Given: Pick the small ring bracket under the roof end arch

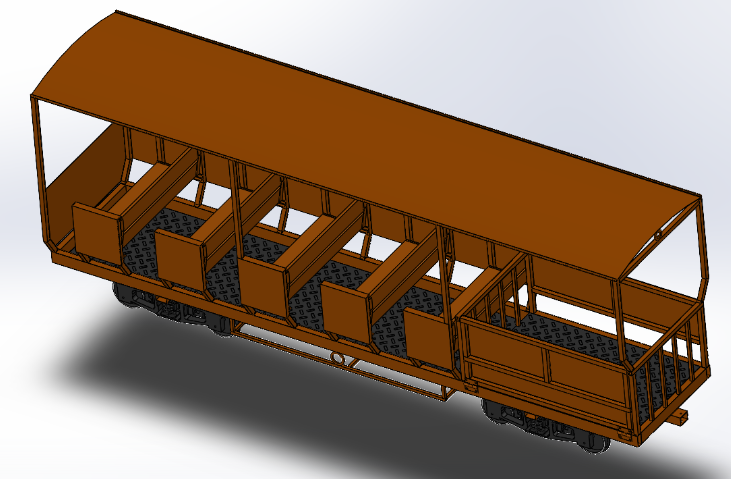Looking at the screenshot, I should pyautogui.click(x=658, y=236).
